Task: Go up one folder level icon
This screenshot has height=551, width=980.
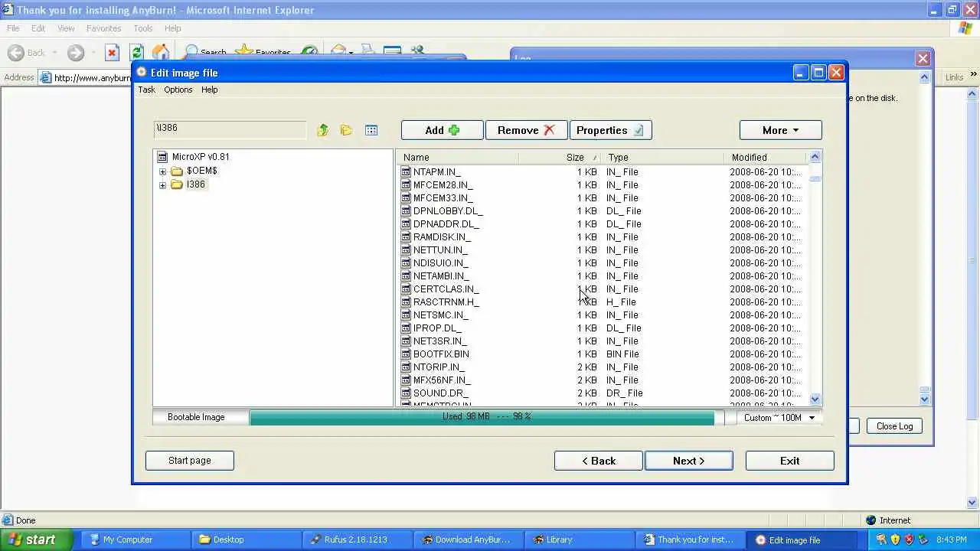Action: click(x=323, y=130)
